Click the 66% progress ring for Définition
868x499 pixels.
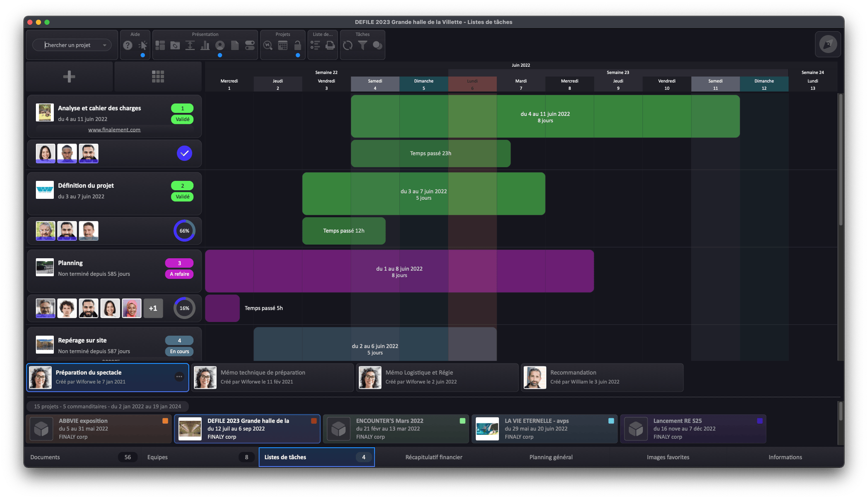pyautogui.click(x=184, y=230)
